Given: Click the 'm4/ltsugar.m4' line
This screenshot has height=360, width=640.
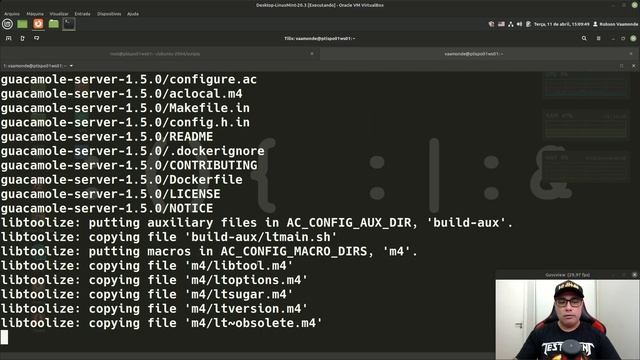Looking at the screenshot, I should pos(147,294).
